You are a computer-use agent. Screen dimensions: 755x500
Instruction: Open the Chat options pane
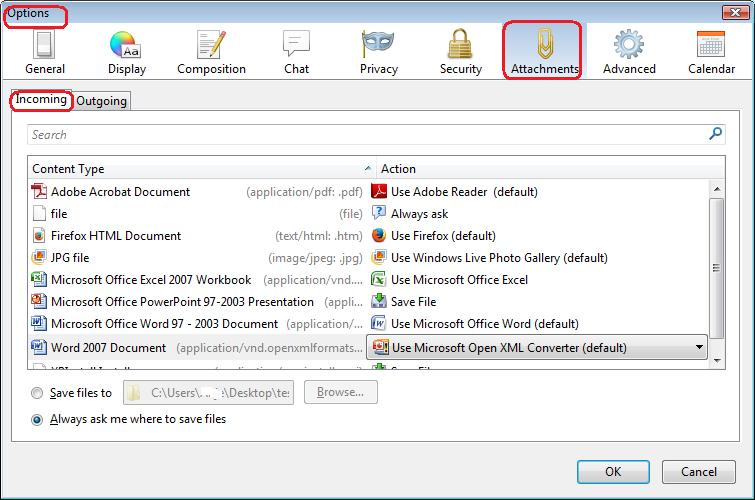click(296, 52)
